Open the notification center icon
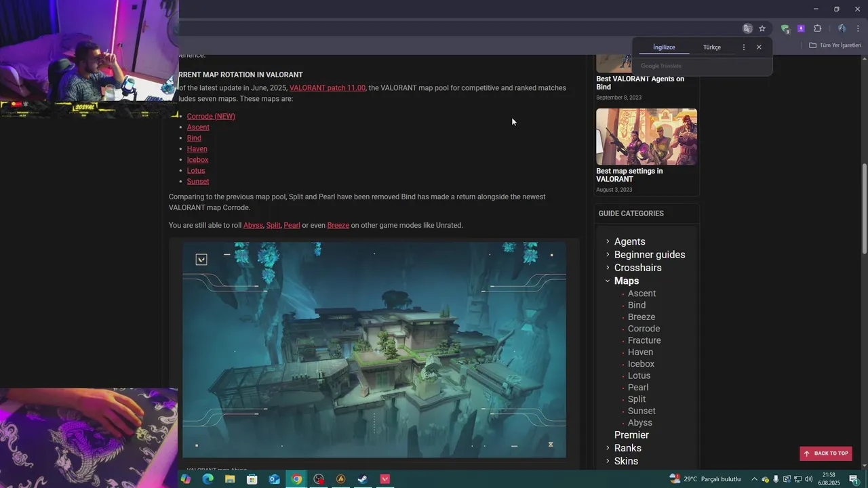The image size is (868, 488). [x=854, y=479]
